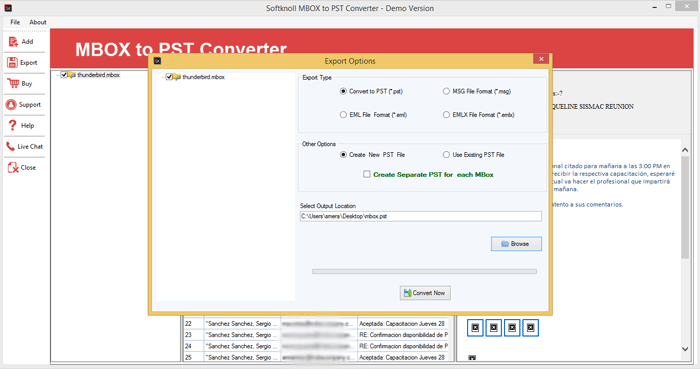Click the first attachment thumbnail icon
Viewport: 700px width, 369px height.
[x=475, y=328]
